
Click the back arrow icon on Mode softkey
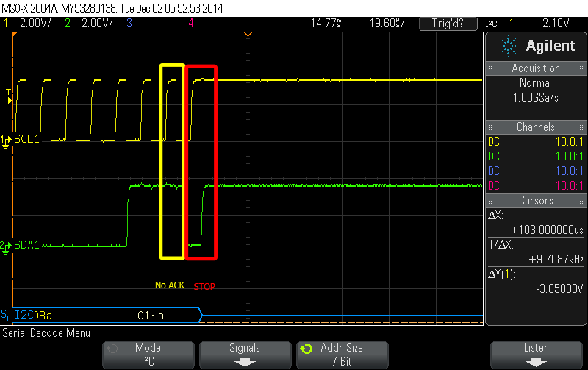pyautogui.click(x=112, y=349)
